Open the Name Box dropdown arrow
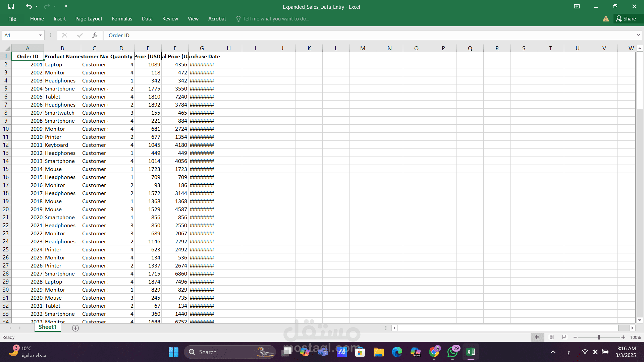644x362 pixels. [40, 35]
